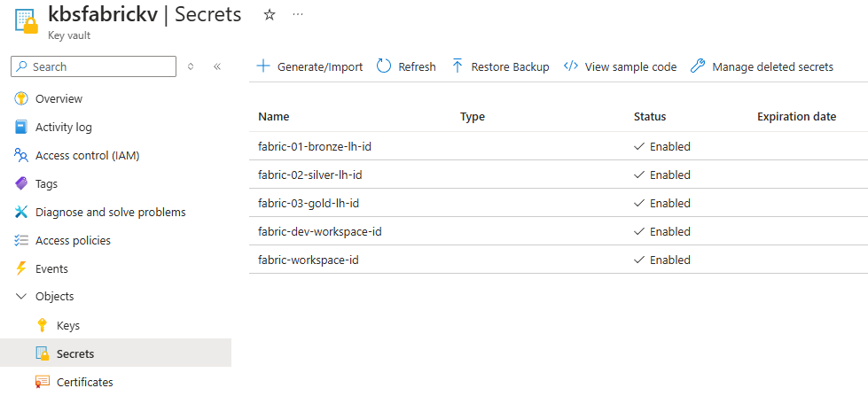Screen dimensions: 868x396
Task: Sort by the Expiration date column header
Action: 796,117
